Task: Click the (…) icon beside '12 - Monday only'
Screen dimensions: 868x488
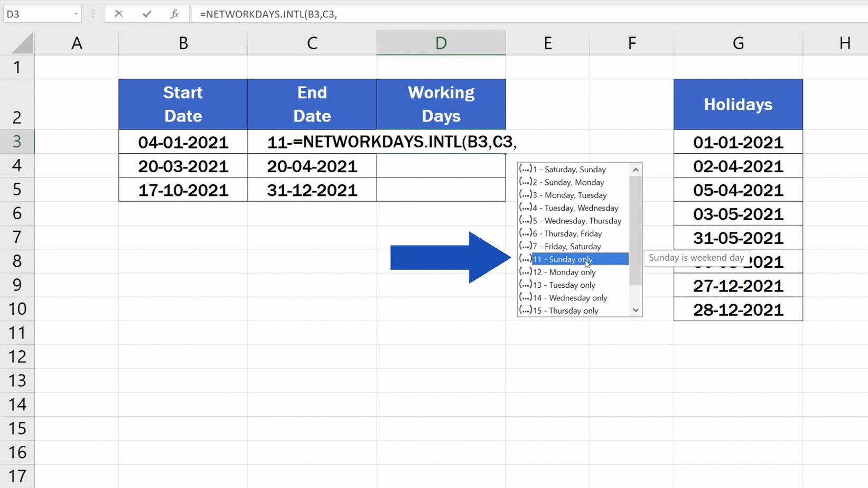Action: pyautogui.click(x=525, y=272)
